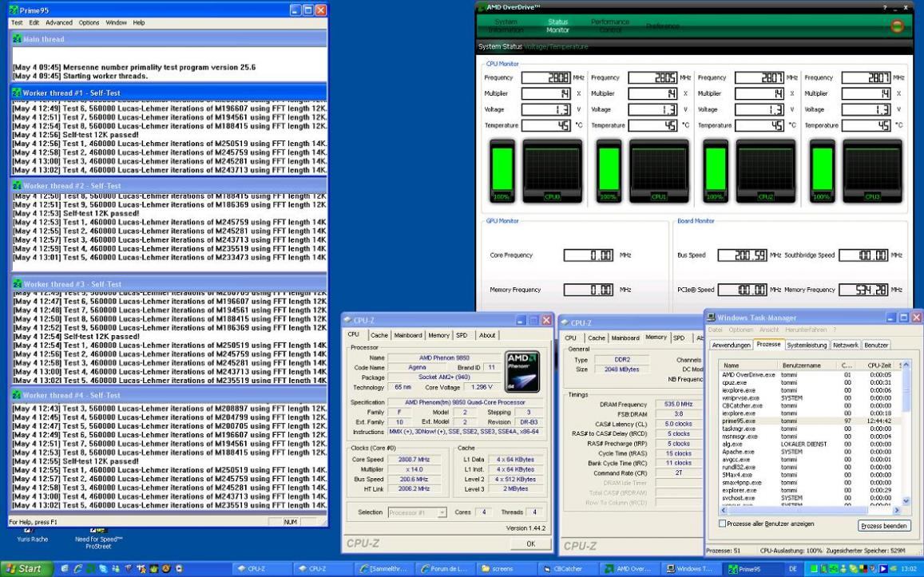
Task: Switch to CBCatcher in the taskbar
Action: [568, 569]
